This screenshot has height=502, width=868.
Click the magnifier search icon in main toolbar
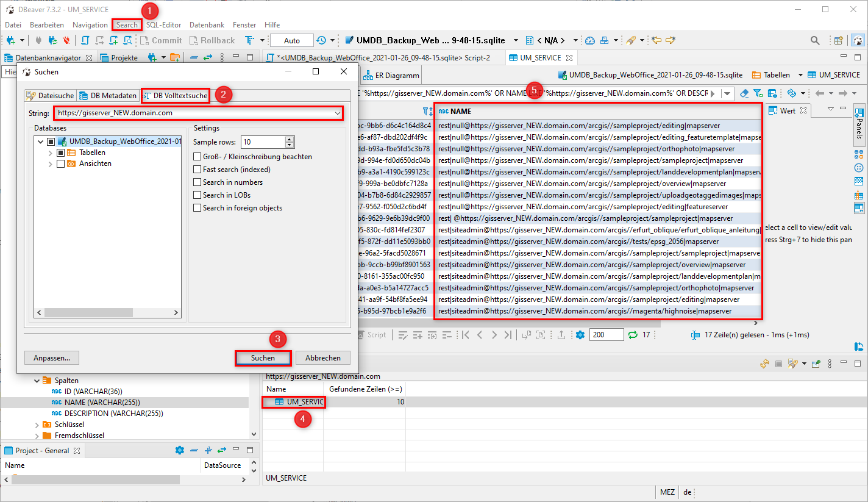[815, 41]
